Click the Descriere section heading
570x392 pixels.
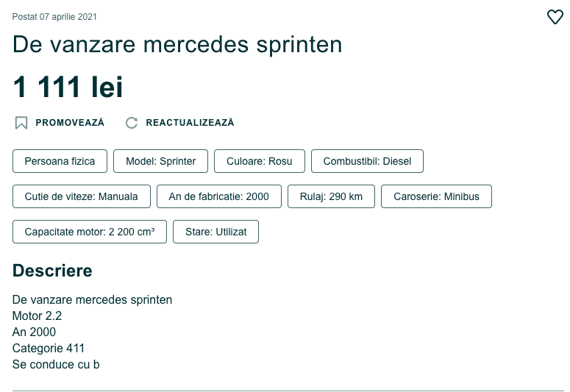coord(52,271)
